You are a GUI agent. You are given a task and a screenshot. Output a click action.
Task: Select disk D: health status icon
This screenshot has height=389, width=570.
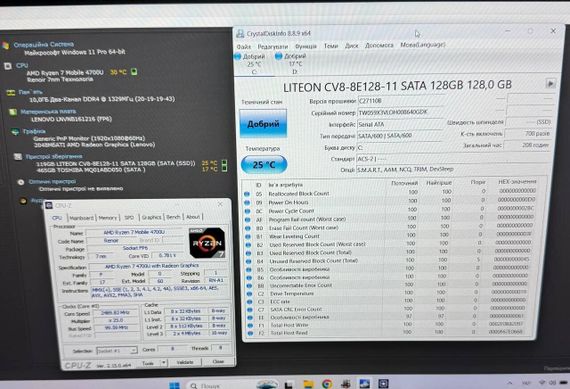[279, 56]
